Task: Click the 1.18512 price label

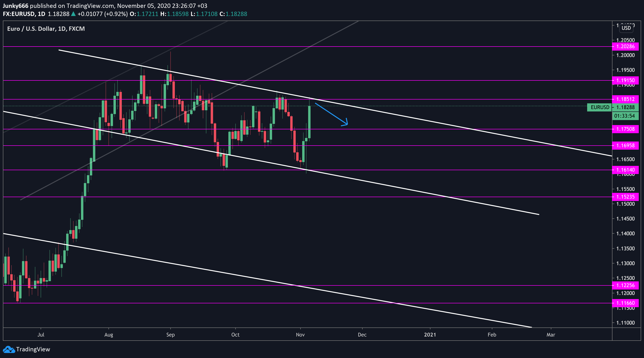Action: pos(626,99)
